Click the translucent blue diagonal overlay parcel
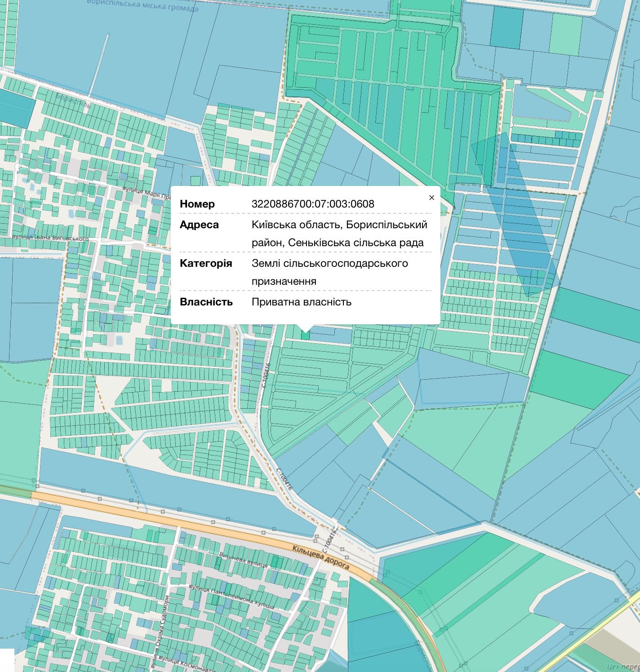Screen dimensions: 640x672 pyautogui.click(x=515, y=214)
